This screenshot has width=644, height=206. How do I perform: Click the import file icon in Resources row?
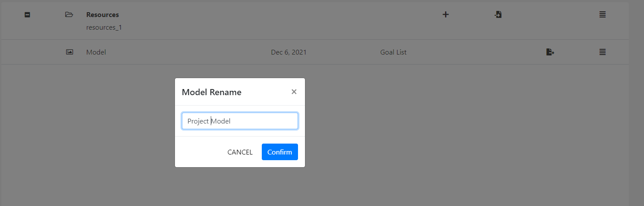pos(498,14)
